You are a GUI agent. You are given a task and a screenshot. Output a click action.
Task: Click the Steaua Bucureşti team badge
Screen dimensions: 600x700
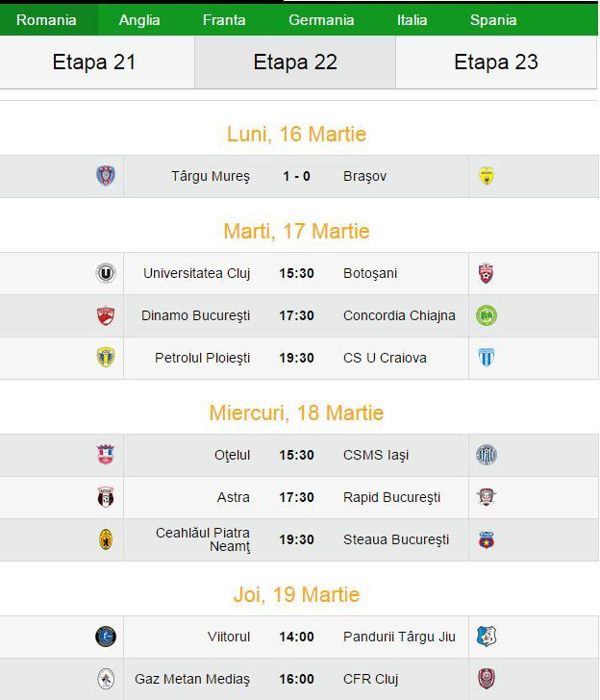487,539
